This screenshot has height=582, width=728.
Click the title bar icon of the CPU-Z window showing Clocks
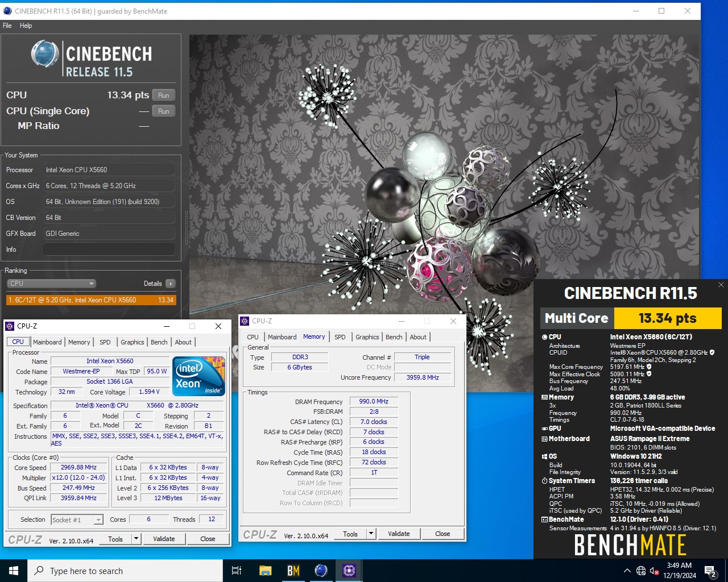[x=10, y=326]
